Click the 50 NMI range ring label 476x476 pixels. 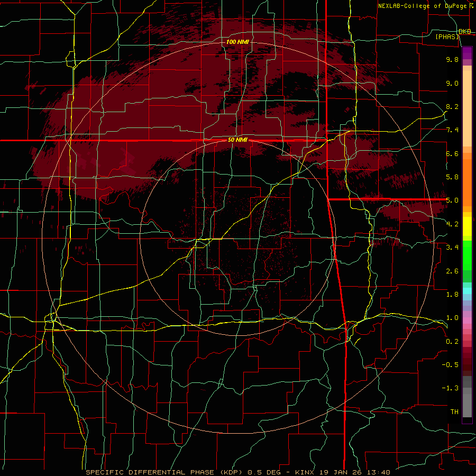(x=237, y=140)
